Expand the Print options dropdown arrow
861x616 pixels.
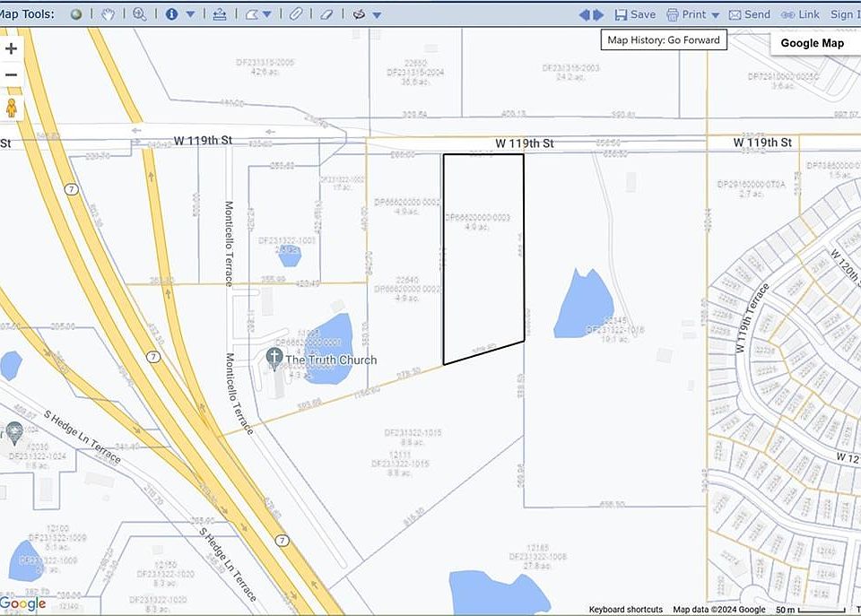click(716, 15)
